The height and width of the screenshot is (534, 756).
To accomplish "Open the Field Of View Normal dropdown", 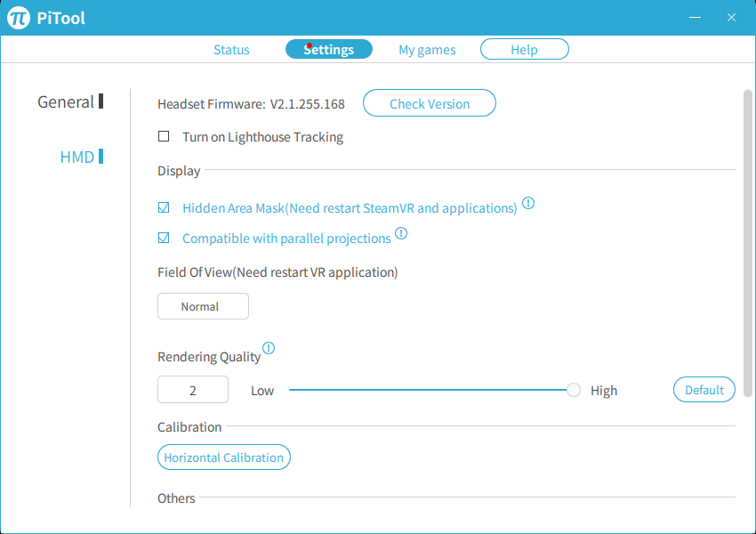I will 203,306.
